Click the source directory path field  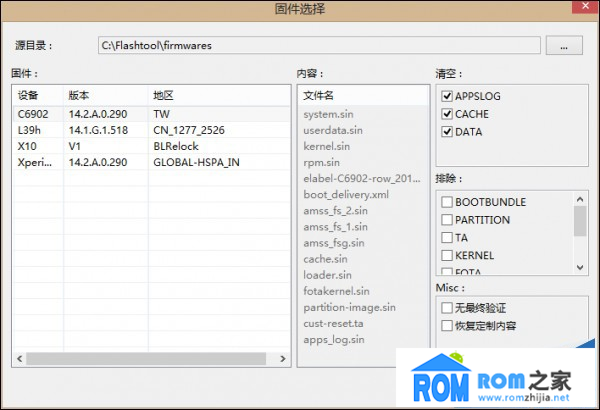click(319, 45)
